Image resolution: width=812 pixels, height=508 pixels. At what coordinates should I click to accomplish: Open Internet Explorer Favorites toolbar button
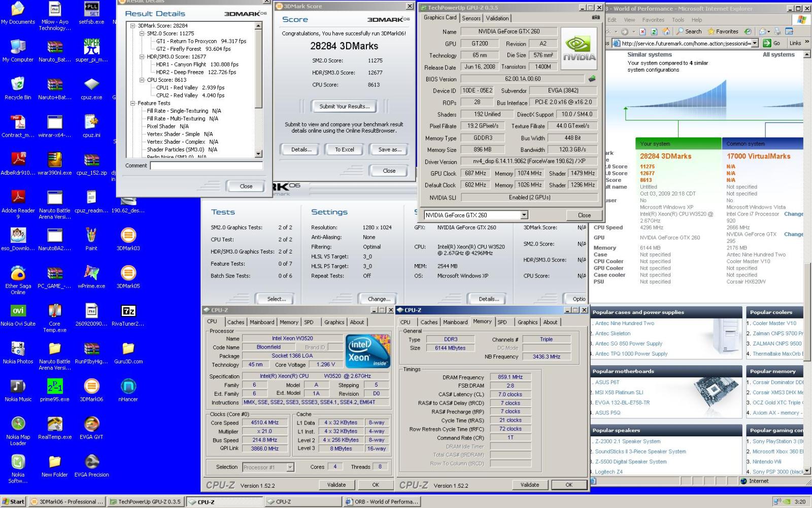pyautogui.click(x=723, y=31)
